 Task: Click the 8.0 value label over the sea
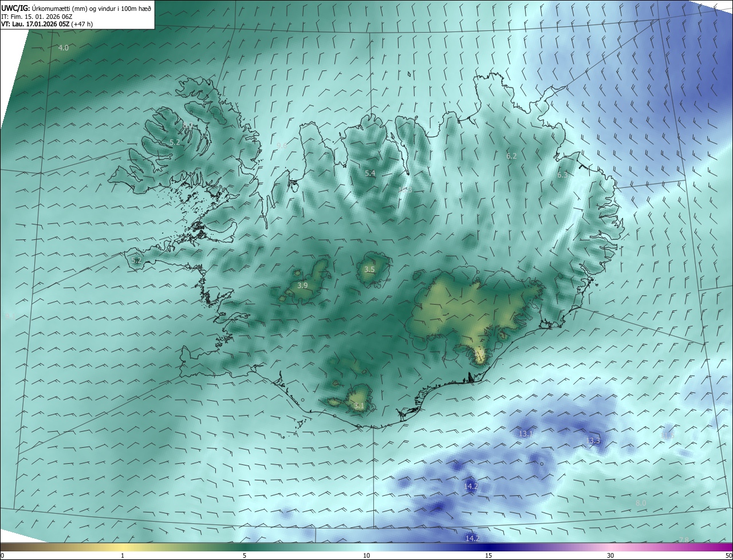pos(641,503)
